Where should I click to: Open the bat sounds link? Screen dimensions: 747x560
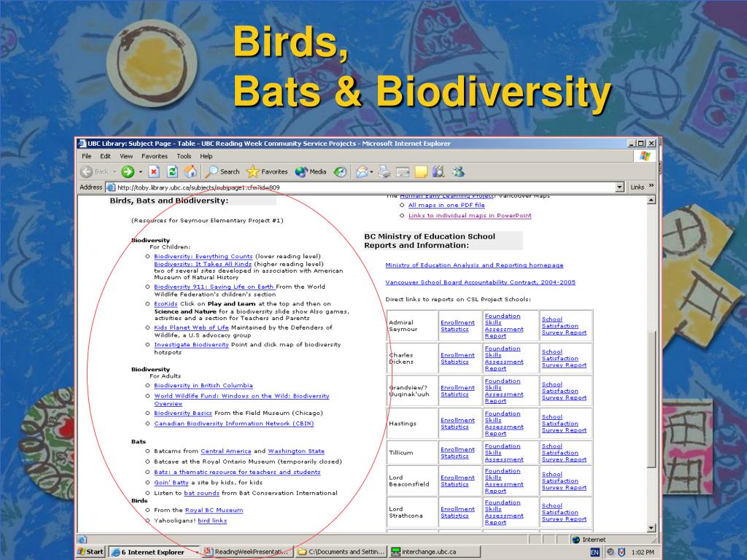201,494
